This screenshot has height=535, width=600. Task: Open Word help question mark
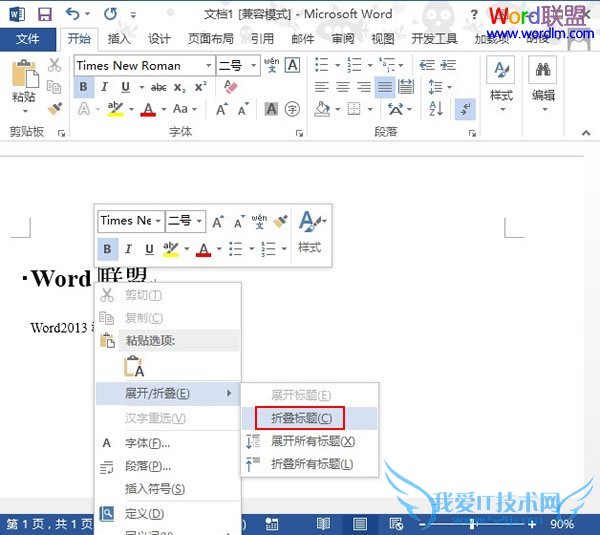tap(474, 15)
